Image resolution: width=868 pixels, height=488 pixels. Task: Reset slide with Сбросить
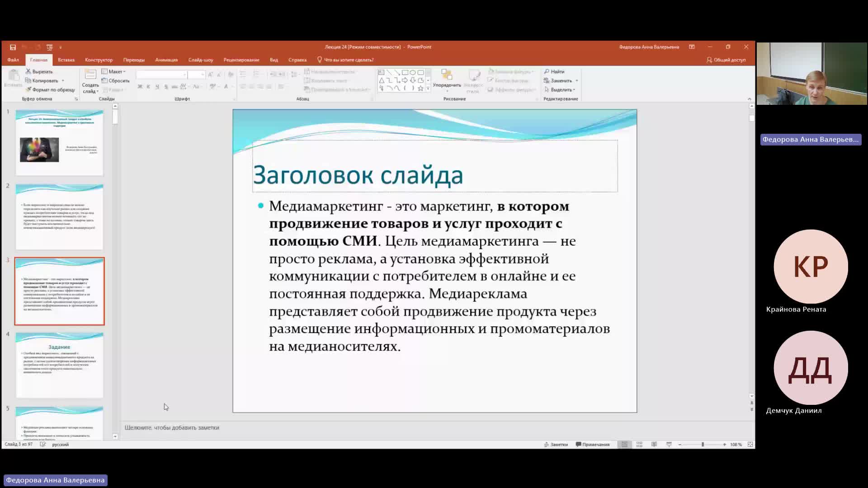pos(116,80)
